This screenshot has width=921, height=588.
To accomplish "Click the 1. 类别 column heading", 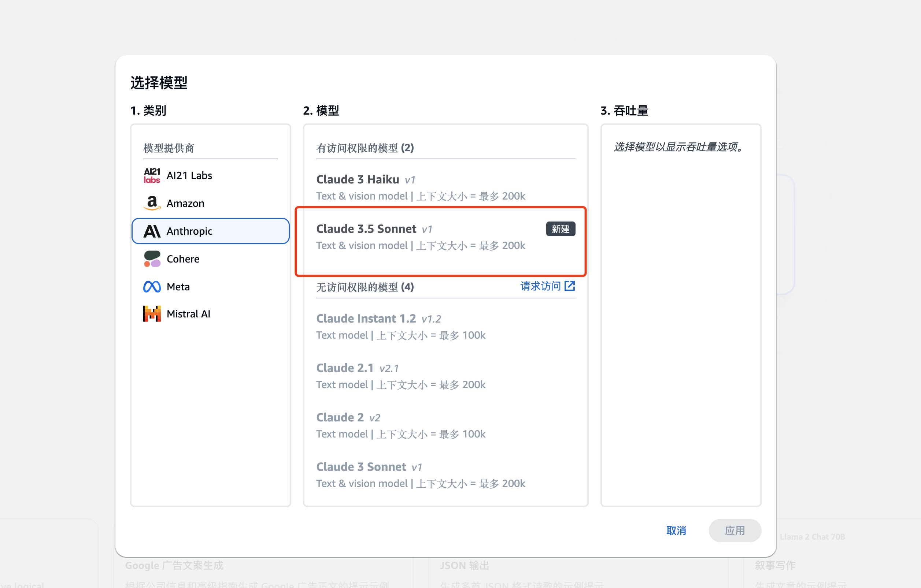I will tap(148, 111).
